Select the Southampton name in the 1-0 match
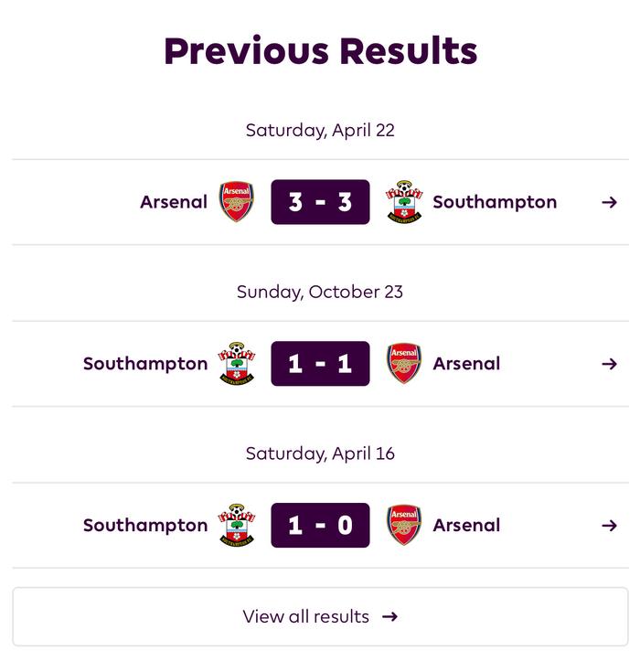The height and width of the screenshot is (672, 640). click(x=145, y=526)
